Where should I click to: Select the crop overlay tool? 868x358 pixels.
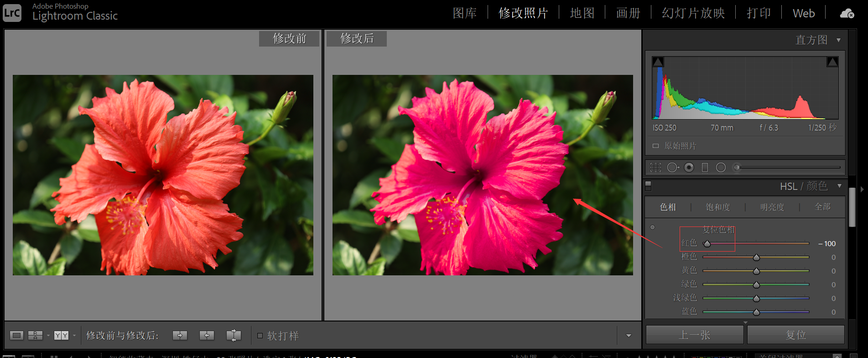pos(655,168)
